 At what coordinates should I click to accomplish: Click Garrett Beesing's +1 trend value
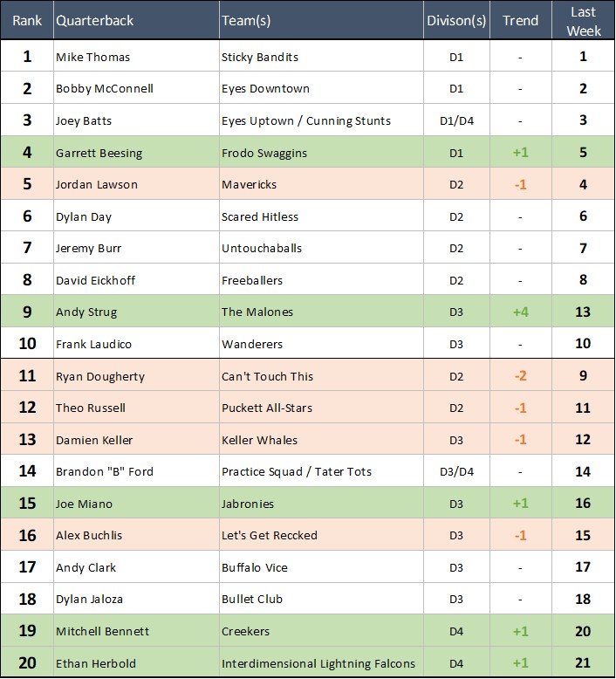click(x=520, y=153)
